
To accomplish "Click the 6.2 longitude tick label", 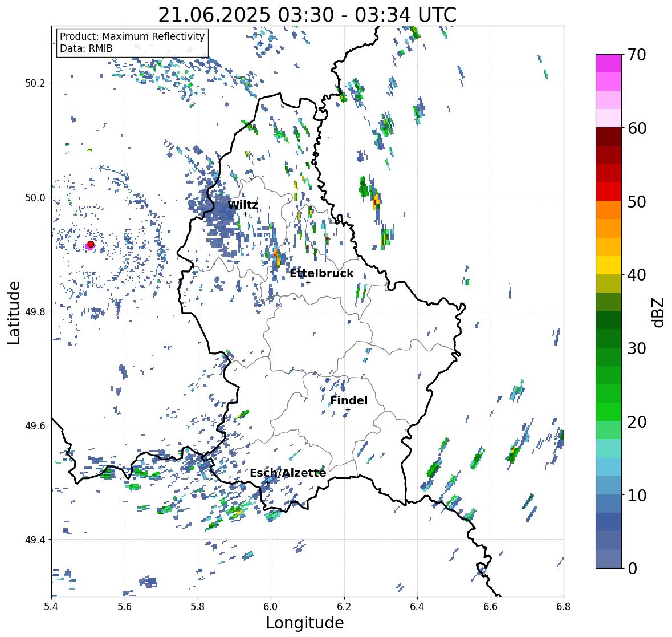I will coord(344,607).
